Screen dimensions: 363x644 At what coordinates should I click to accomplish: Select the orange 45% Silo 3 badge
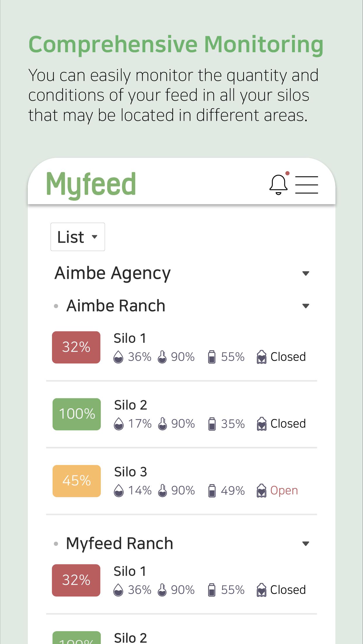point(77,481)
